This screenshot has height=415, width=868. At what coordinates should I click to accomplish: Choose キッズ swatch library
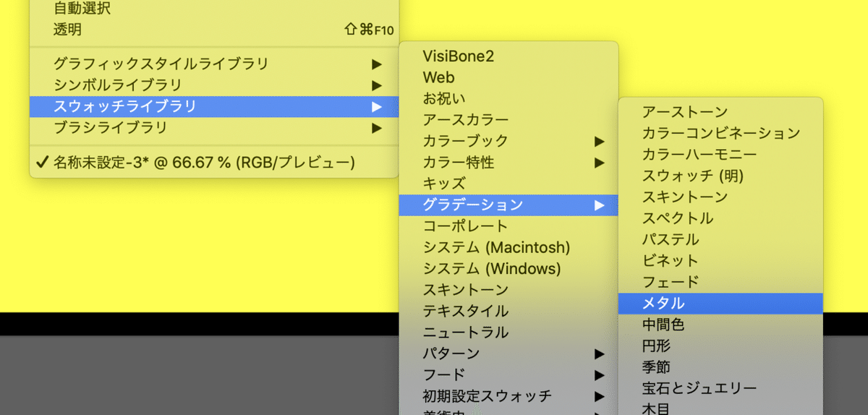click(509, 184)
